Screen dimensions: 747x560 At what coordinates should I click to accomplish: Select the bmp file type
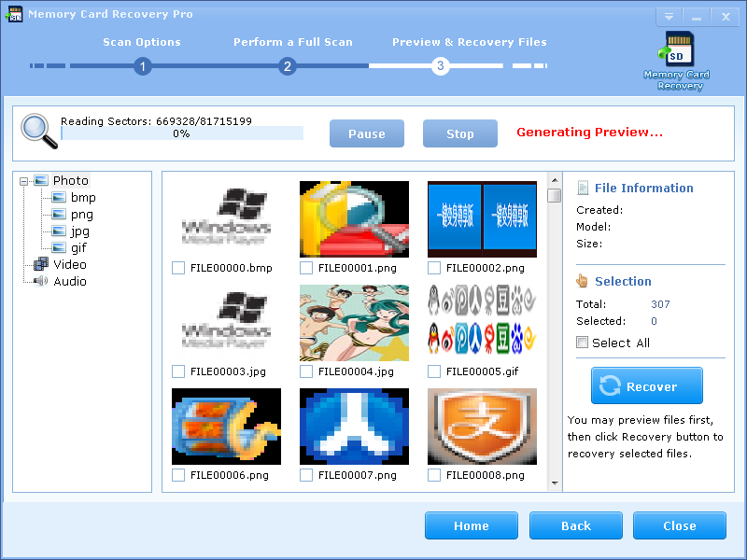coord(83,197)
